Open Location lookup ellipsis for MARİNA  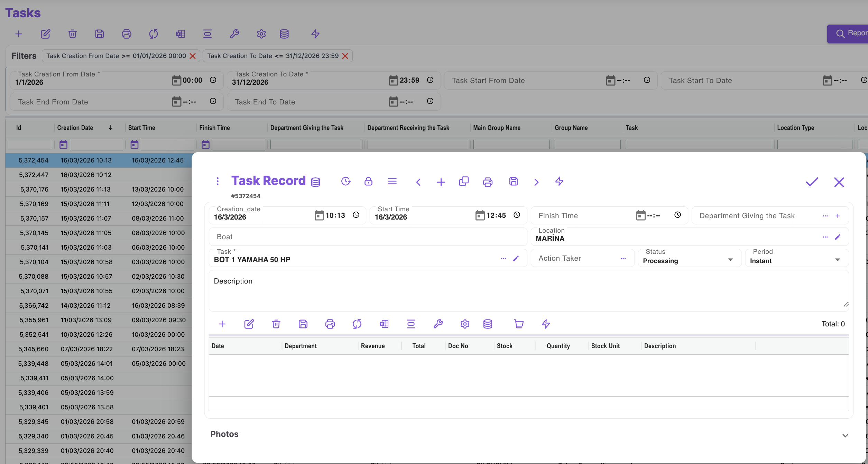click(x=825, y=237)
